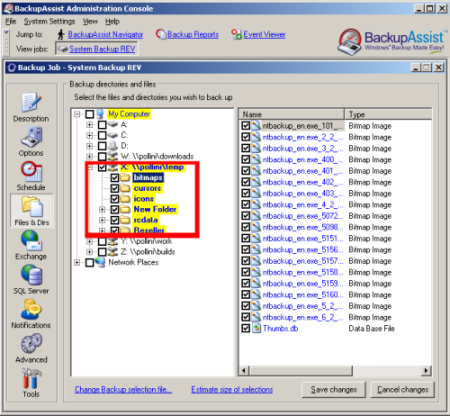Open the Tools section icon
The image size is (450, 416).
coord(31,378)
